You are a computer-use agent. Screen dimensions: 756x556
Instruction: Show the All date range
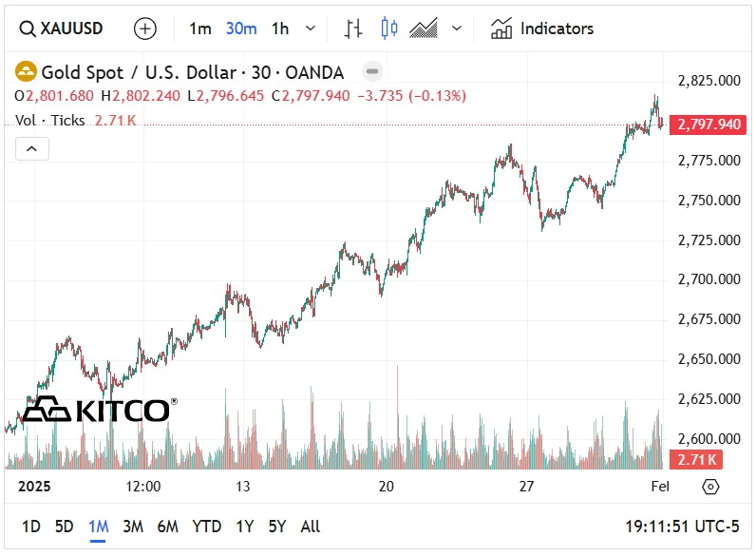tap(310, 527)
